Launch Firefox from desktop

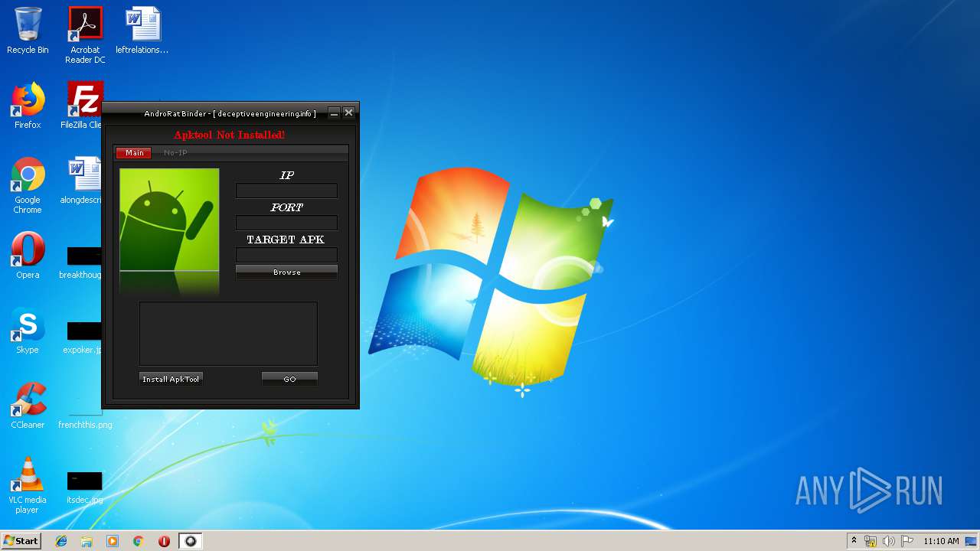coord(28,106)
